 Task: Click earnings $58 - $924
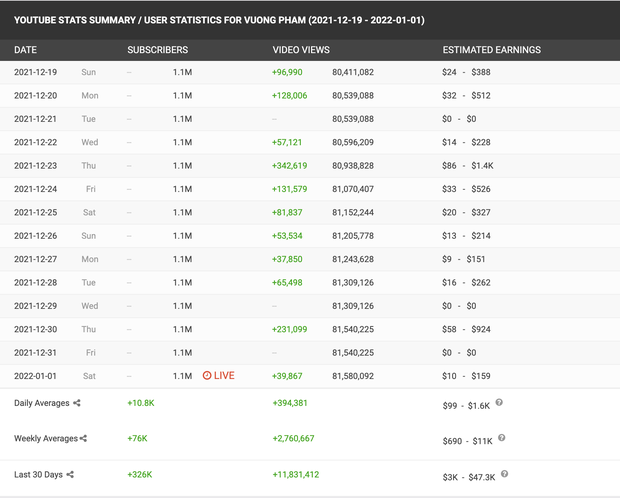coord(466,329)
